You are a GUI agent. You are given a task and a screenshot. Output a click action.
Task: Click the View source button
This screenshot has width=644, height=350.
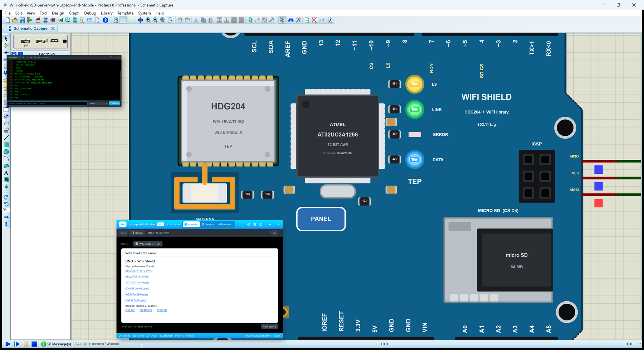click(x=269, y=327)
